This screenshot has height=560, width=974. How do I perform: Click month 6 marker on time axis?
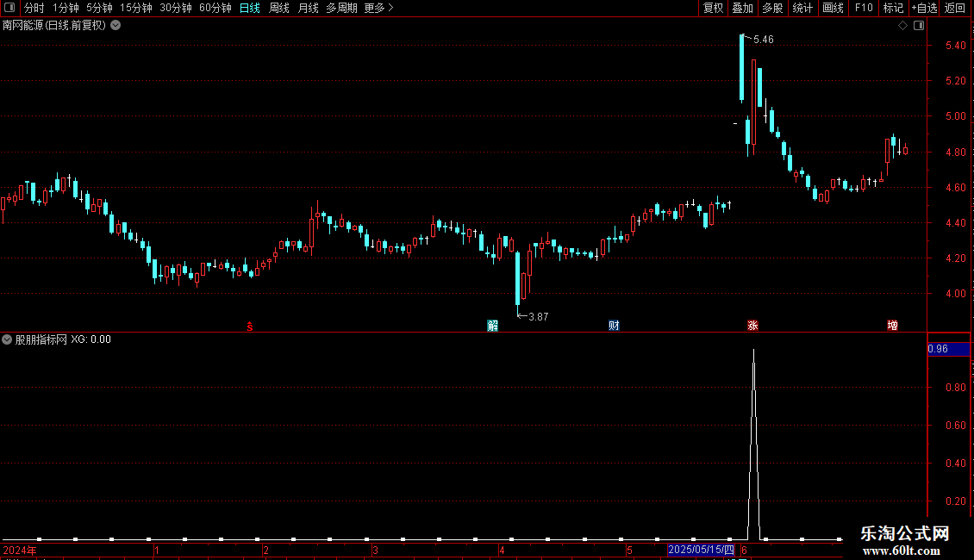point(744,550)
